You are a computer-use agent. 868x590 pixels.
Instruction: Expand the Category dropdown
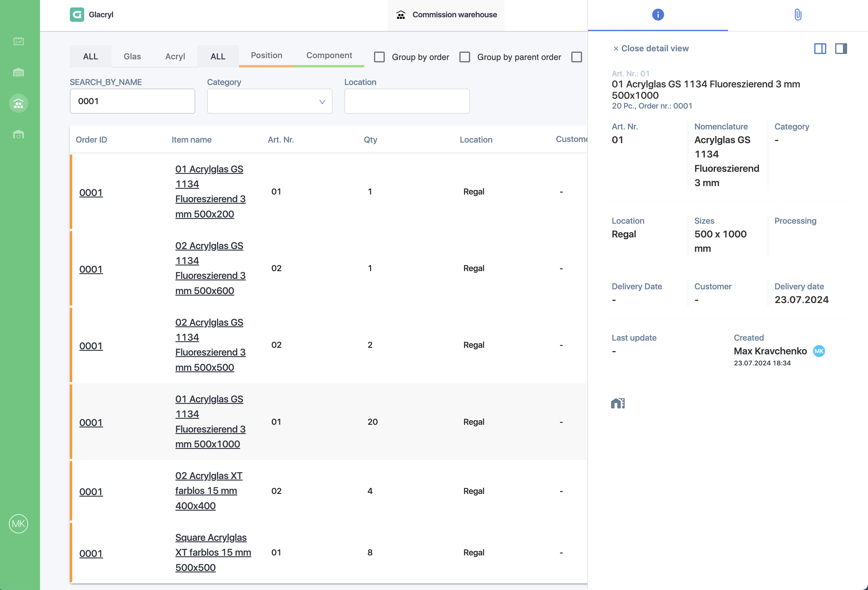pos(270,101)
